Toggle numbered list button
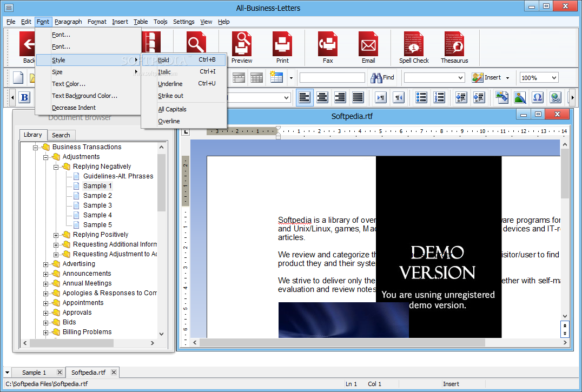 (439, 97)
